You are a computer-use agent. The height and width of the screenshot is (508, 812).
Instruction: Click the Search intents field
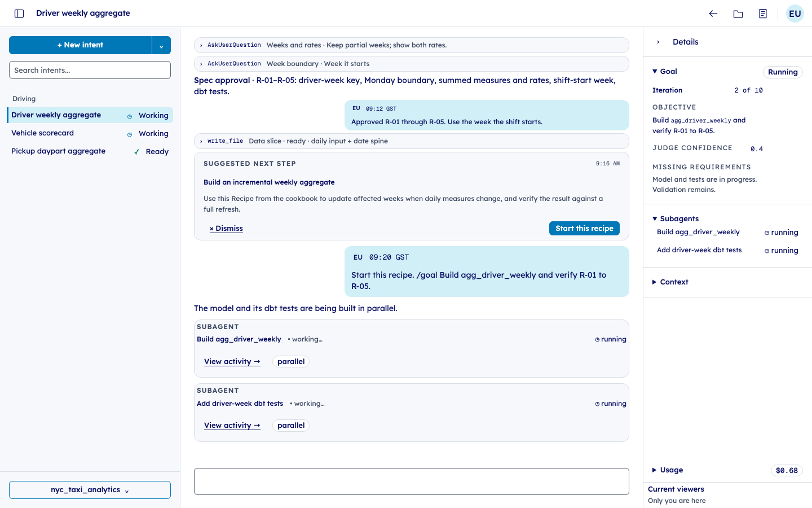coord(90,70)
